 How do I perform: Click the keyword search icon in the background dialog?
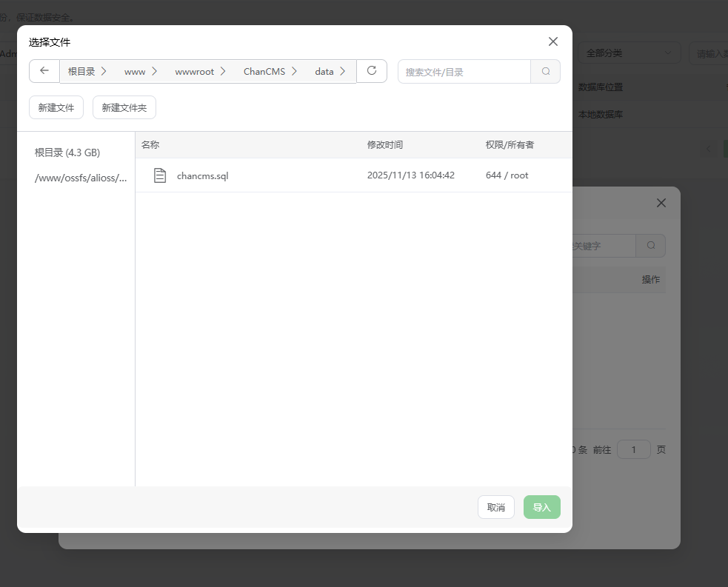click(x=650, y=246)
